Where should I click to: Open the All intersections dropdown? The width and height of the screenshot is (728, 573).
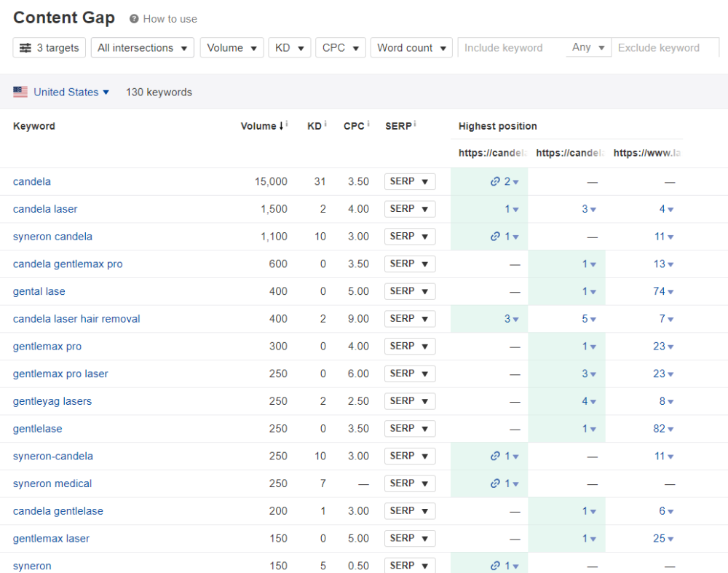click(x=143, y=48)
